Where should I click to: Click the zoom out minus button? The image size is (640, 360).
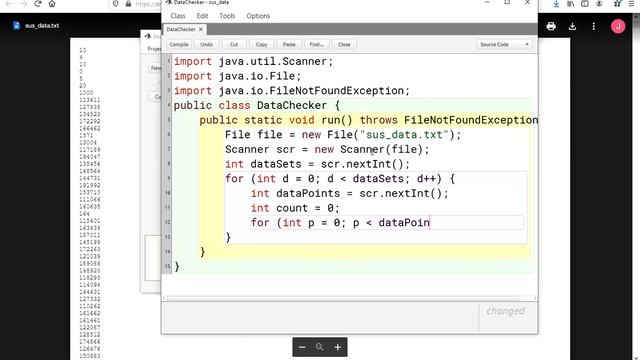[x=302, y=347]
